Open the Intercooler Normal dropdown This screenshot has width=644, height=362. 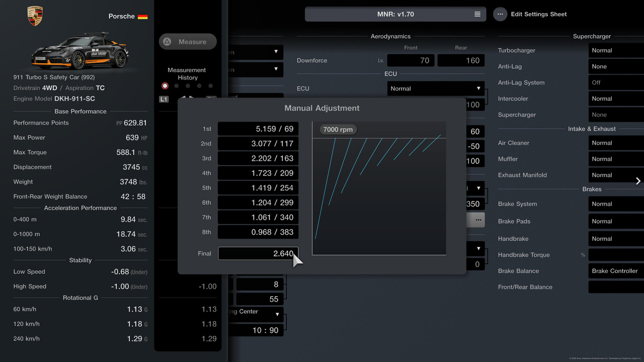(616, 99)
